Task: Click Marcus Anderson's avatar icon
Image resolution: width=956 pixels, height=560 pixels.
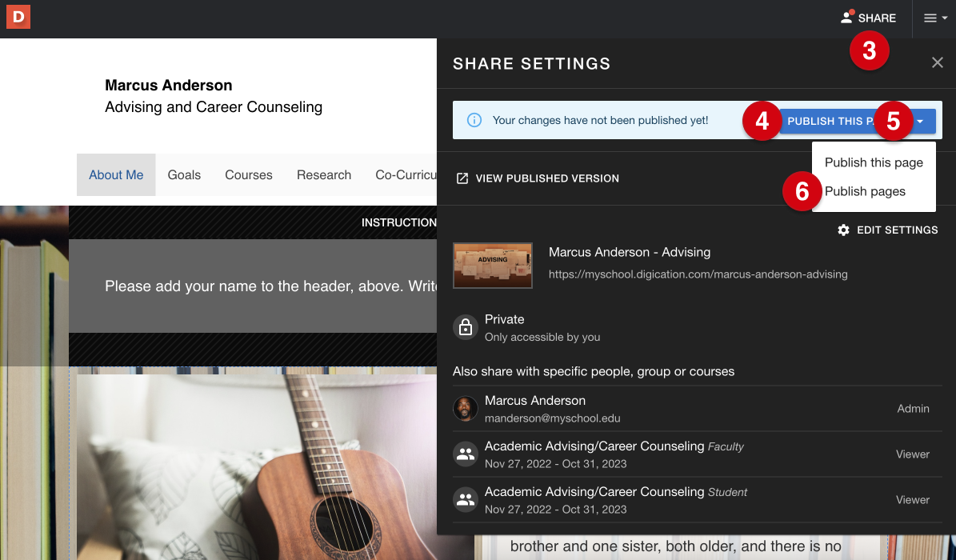Action: pos(465,408)
